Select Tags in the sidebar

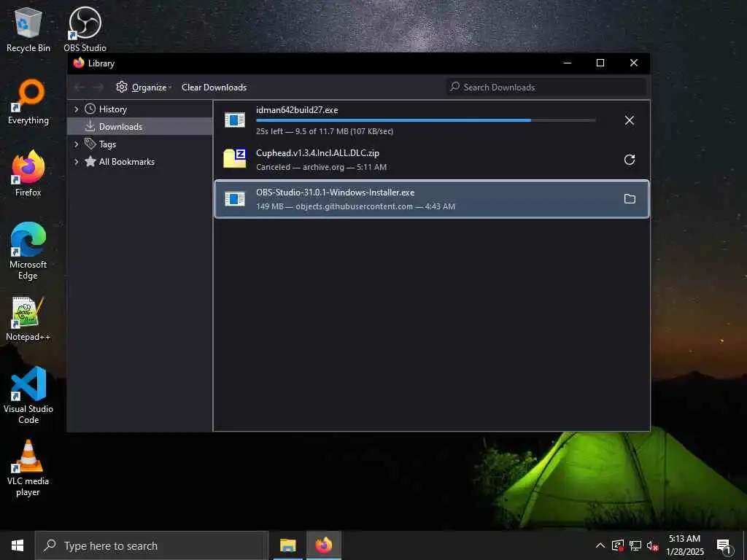107,144
